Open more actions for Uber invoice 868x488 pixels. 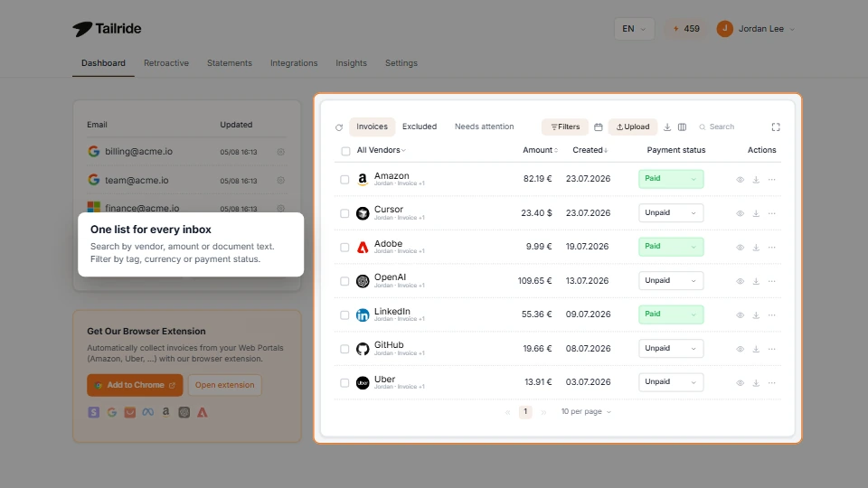coord(771,383)
